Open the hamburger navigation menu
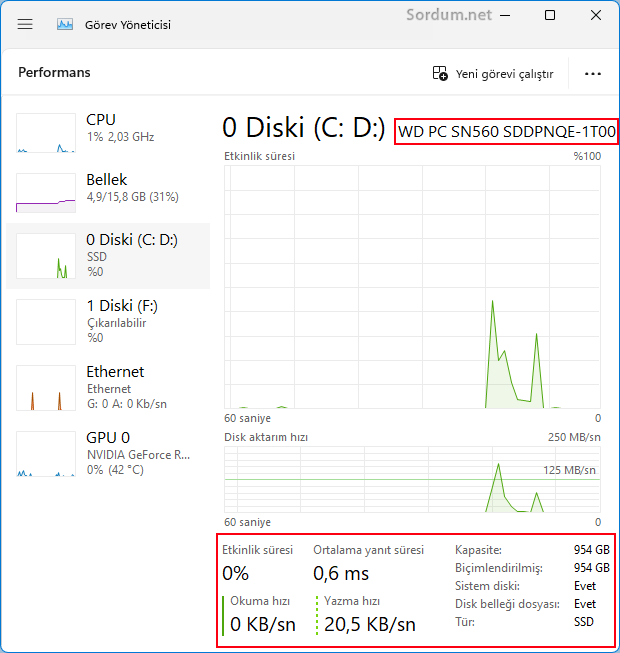Viewport: 620px width, 653px height. tap(25, 24)
